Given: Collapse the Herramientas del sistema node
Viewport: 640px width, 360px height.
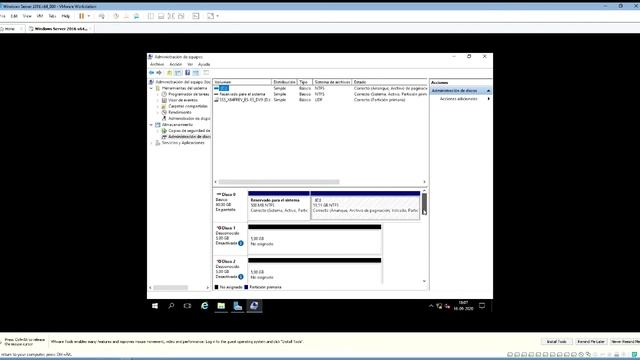Looking at the screenshot, I should (151, 88).
